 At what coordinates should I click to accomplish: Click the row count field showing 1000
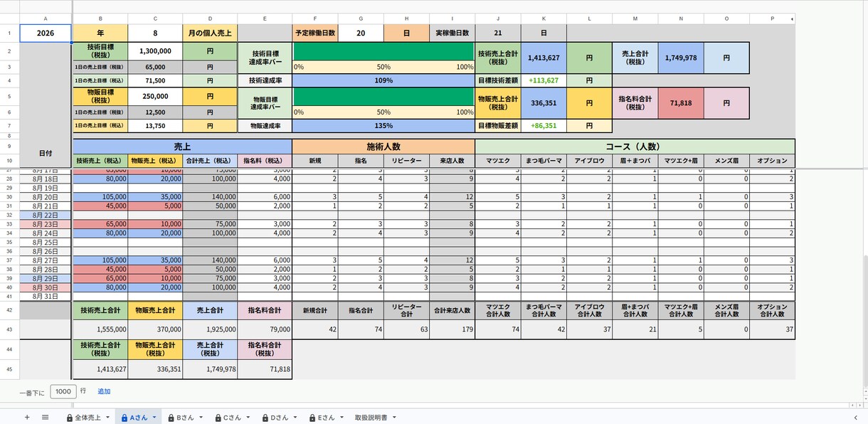tap(63, 391)
